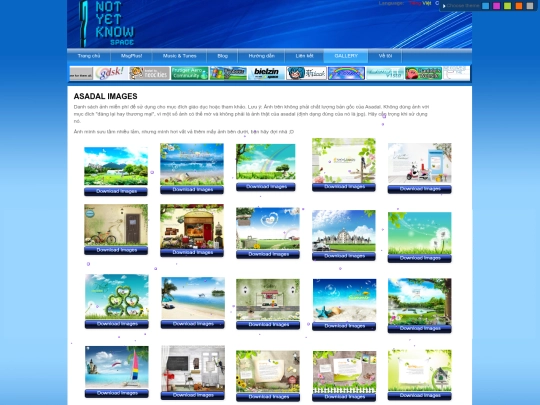Open the birdhouse with green leaves thumbnail
The width and height of the screenshot is (540, 405).
click(419, 371)
